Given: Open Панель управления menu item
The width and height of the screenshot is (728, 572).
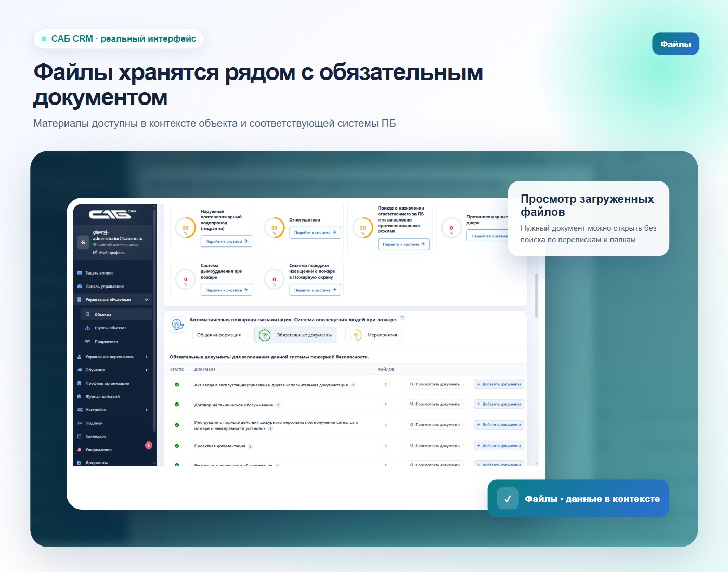Looking at the screenshot, I should pos(105,287).
